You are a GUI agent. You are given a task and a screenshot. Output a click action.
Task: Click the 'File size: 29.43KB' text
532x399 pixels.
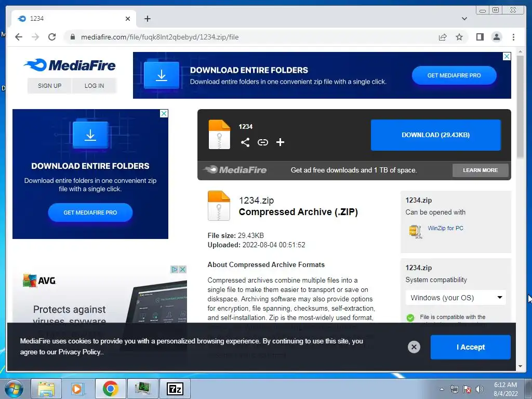point(235,235)
